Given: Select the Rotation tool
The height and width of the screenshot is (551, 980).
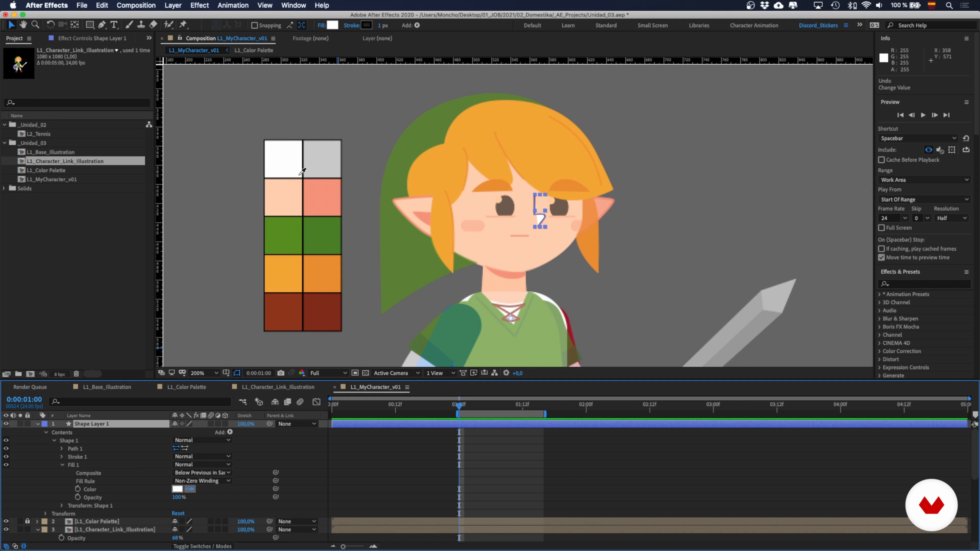Looking at the screenshot, I should 50,25.
